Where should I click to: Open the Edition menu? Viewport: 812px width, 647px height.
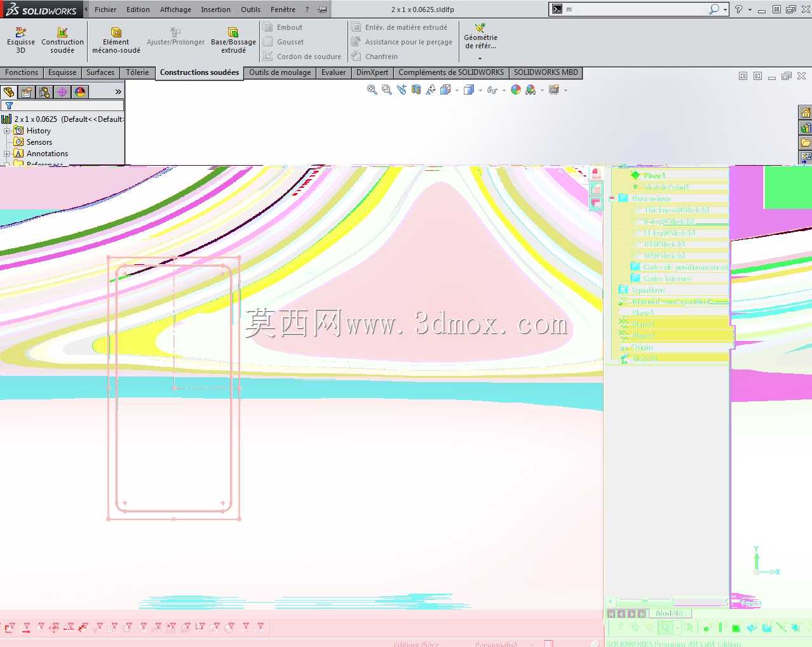138,10
